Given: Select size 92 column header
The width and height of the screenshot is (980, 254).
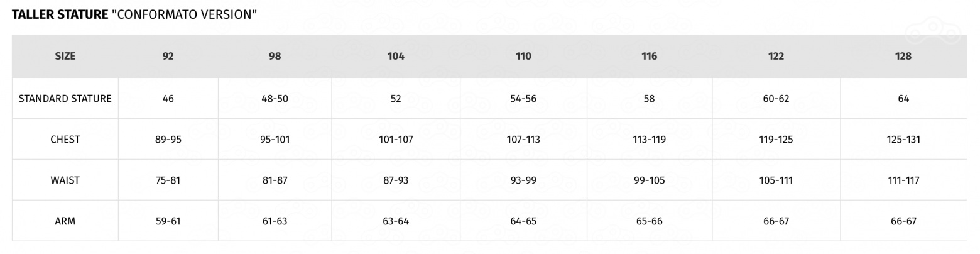Looking at the screenshot, I should [x=168, y=57].
